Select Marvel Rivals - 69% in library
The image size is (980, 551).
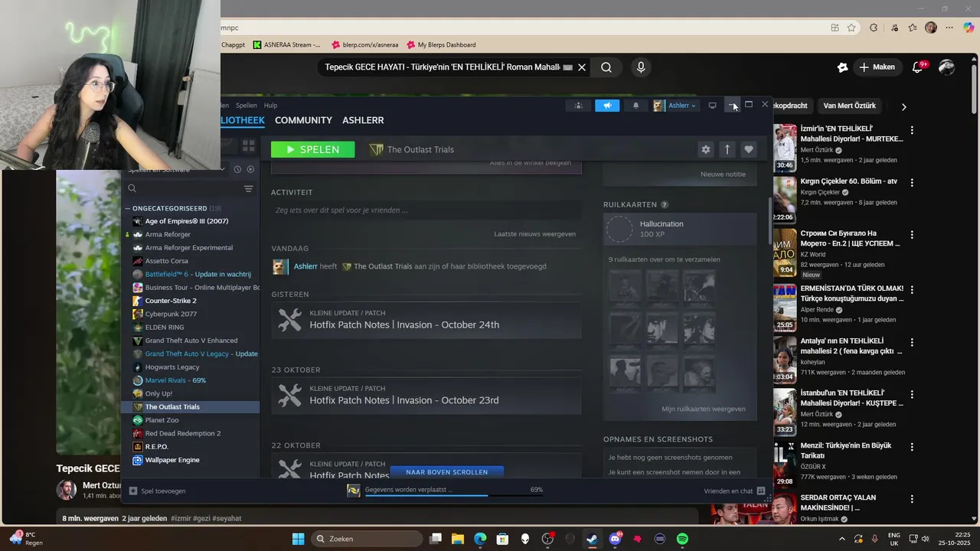[192, 380]
